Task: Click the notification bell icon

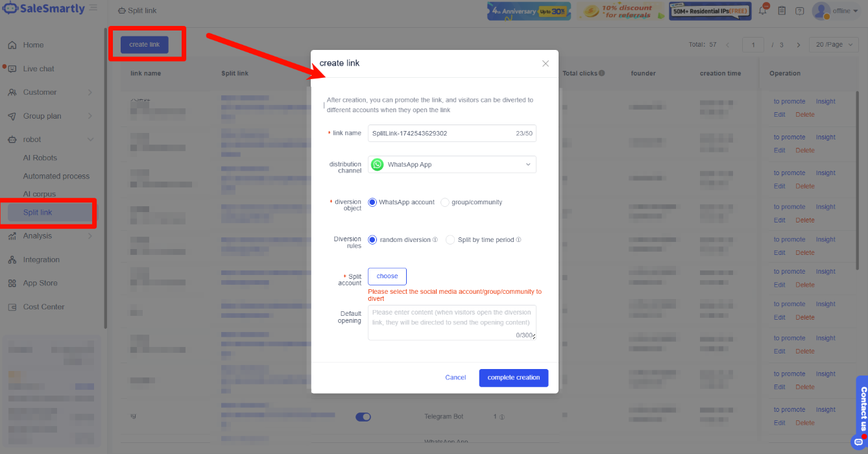Action: pos(763,10)
